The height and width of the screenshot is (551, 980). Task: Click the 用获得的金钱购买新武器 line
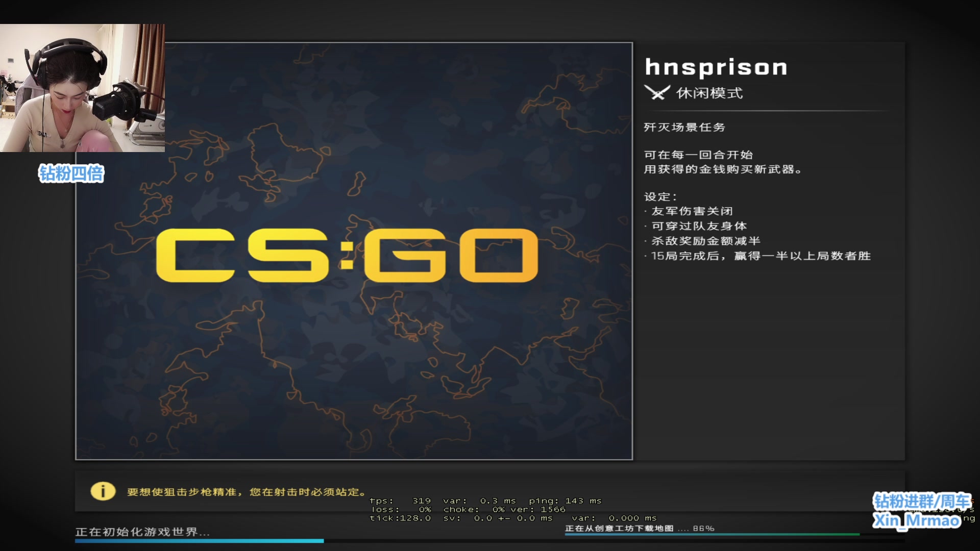tap(723, 169)
